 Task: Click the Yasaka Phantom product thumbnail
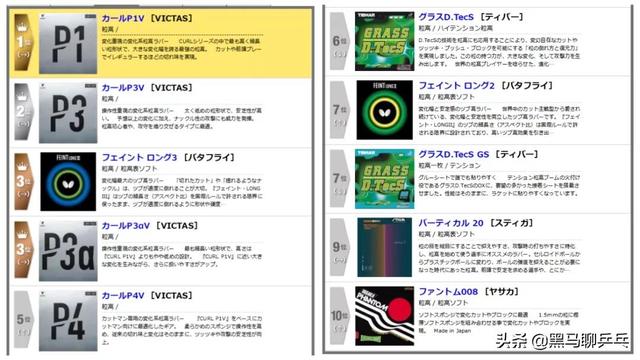pos(384,316)
